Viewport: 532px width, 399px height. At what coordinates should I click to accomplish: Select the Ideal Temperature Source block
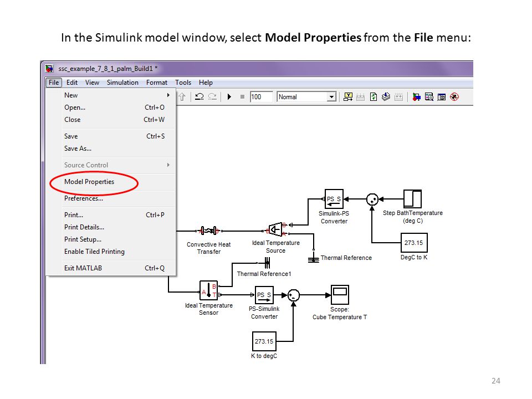[x=275, y=229]
